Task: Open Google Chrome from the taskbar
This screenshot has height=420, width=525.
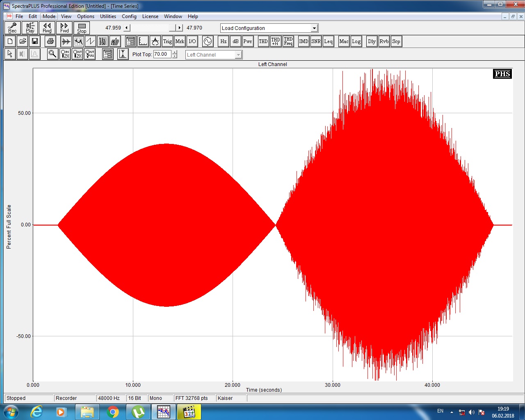Action: [x=112, y=412]
